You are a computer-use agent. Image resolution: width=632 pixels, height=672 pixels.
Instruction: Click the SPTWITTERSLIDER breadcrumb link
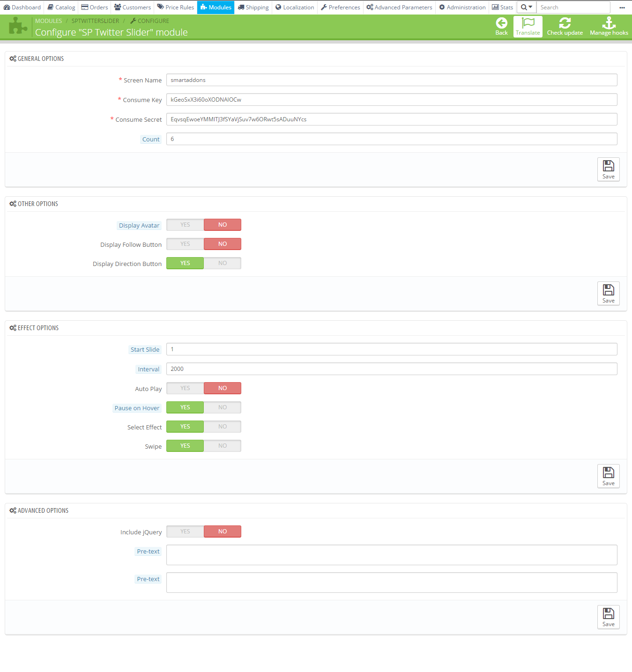coord(95,21)
